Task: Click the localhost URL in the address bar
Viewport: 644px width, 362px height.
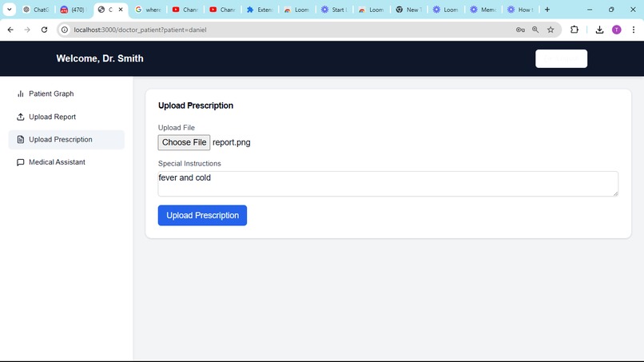Action: tap(140, 30)
